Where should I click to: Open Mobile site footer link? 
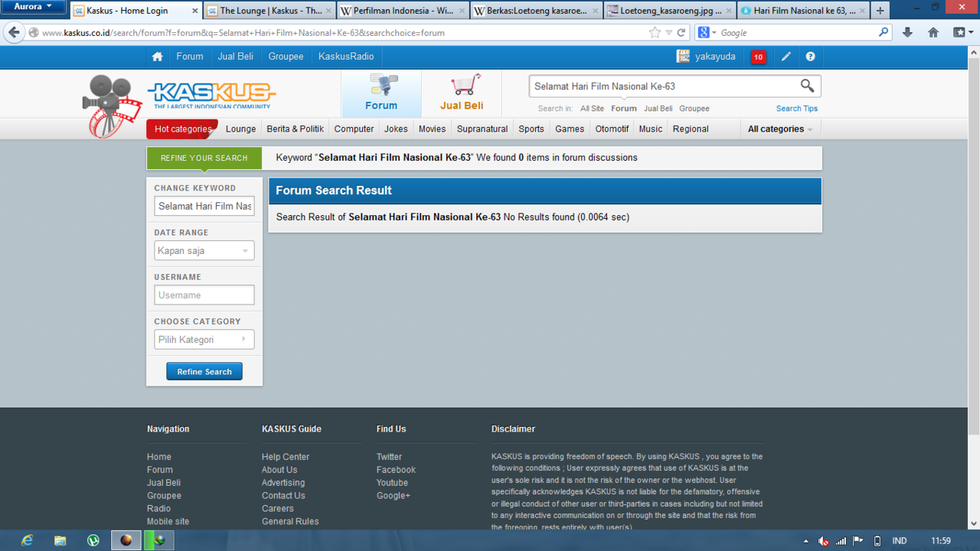(x=168, y=521)
